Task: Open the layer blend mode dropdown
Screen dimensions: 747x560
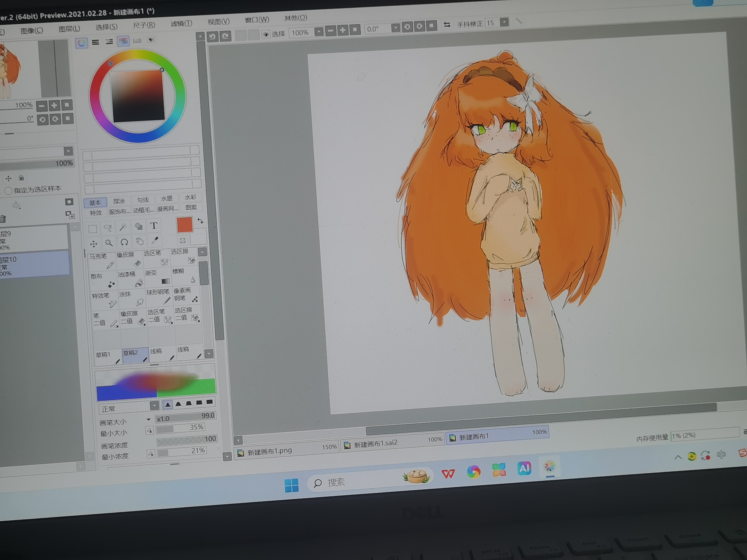Action: (68, 151)
